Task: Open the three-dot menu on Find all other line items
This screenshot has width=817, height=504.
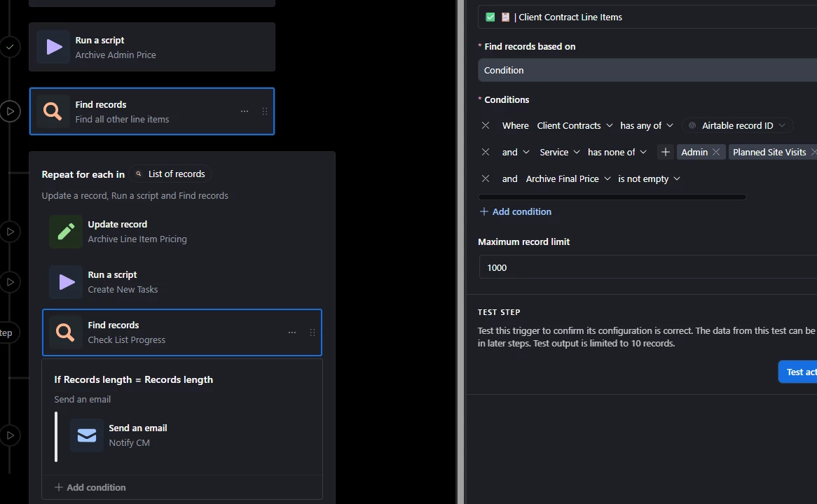Action: [x=245, y=111]
